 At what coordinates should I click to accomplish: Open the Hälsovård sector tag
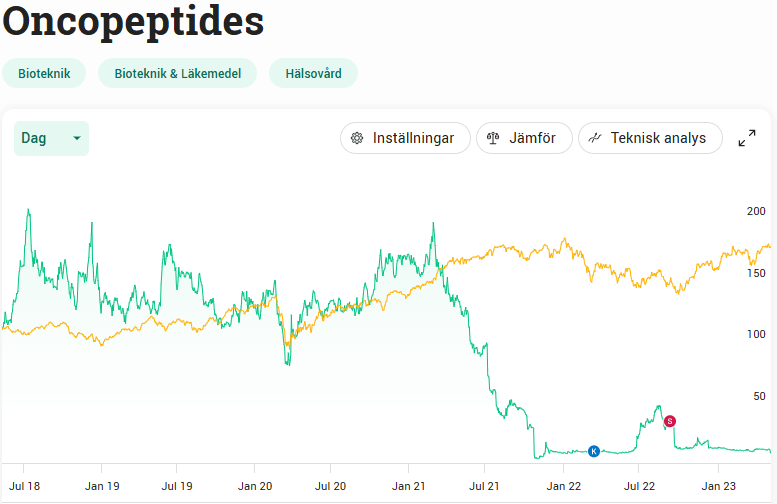tap(313, 73)
